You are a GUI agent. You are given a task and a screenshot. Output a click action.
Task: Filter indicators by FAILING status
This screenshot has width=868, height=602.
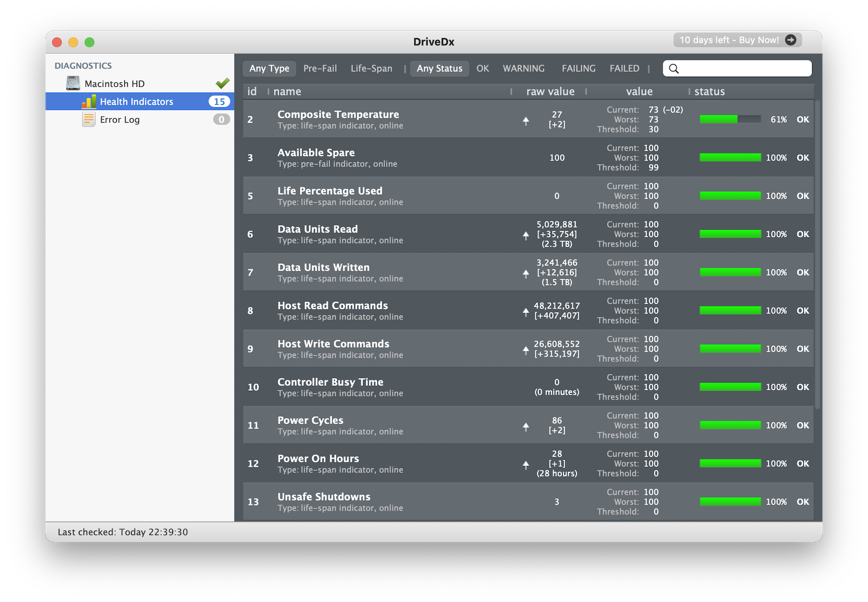tap(579, 68)
